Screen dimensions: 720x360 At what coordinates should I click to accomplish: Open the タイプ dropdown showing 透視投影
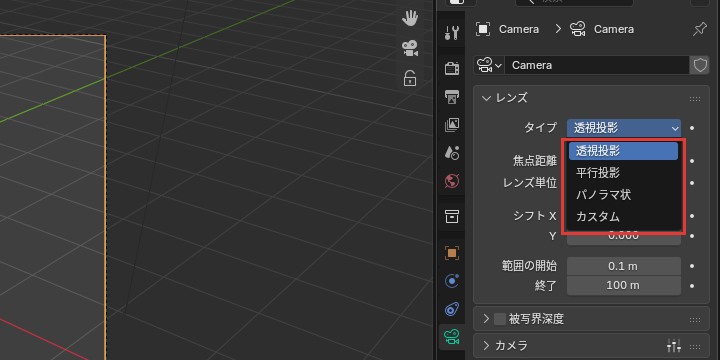[x=624, y=128]
